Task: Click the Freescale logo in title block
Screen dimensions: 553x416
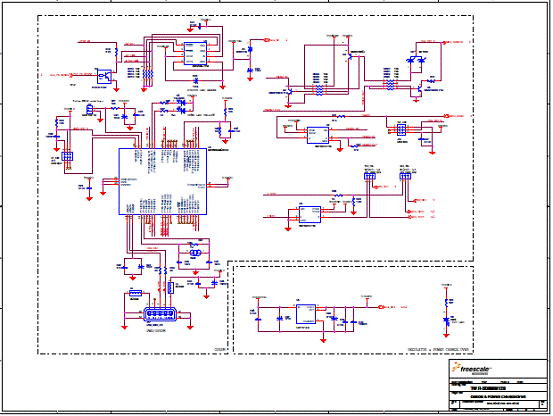Action: pos(471,369)
